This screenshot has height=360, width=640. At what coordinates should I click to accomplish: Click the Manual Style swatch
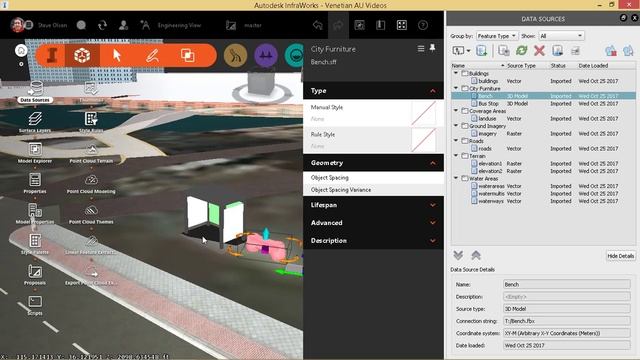click(x=424, y=113)
